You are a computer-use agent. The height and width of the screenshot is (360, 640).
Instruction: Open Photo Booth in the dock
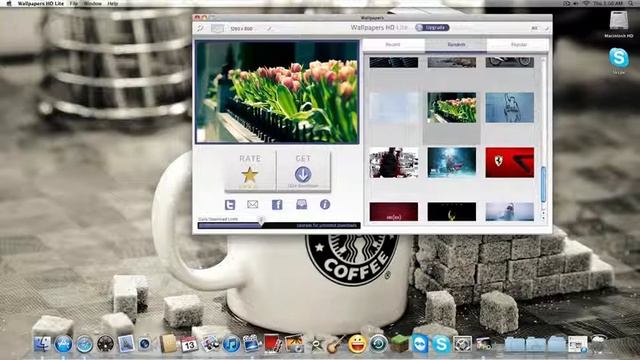[x=273, y=344]
